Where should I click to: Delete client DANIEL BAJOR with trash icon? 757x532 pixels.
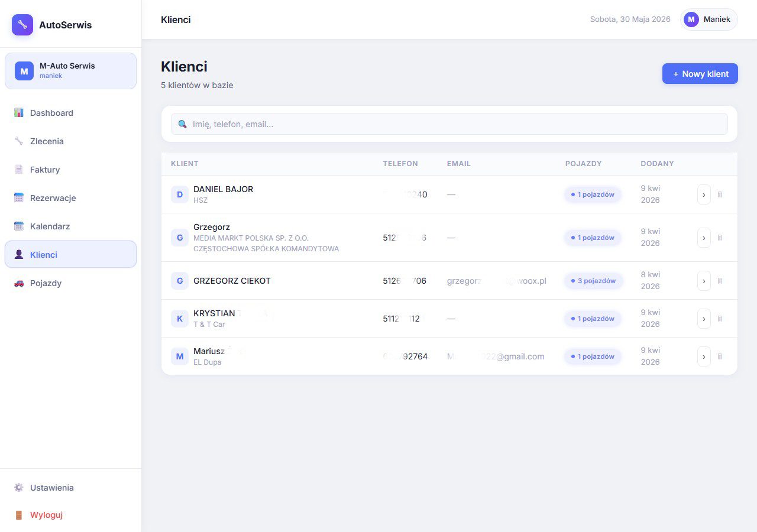point(720,194)
